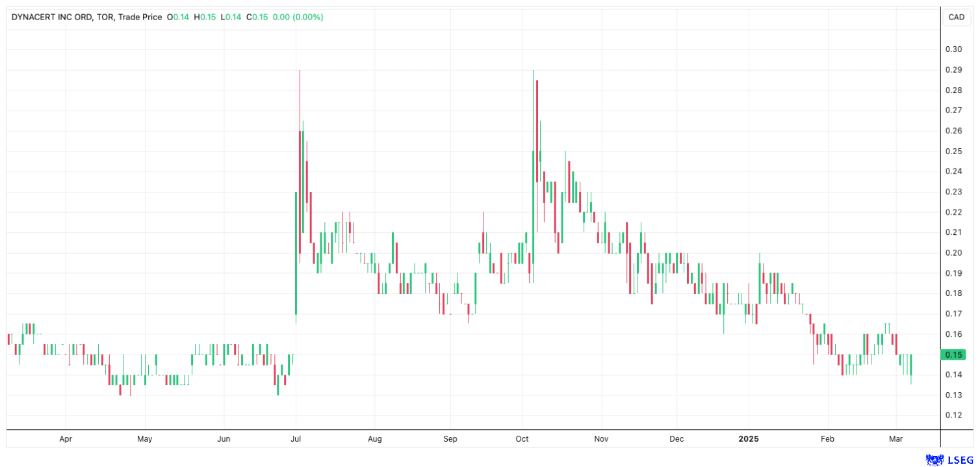Select the Close value C0.15
This screenshot has height=467, width=980.
click(259, 18)
